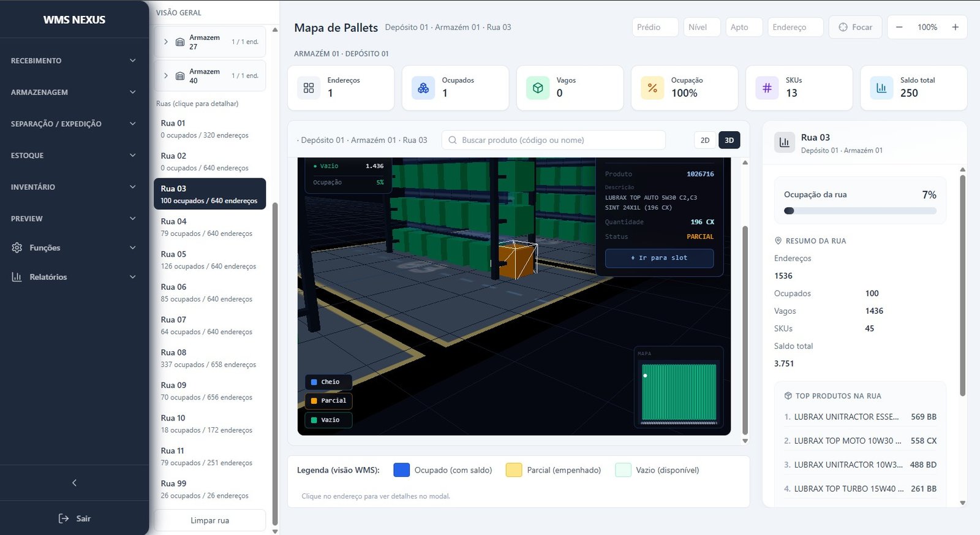980x535 pixels.
Task: Switch map view to 2D
Action: tap(705, 140)
